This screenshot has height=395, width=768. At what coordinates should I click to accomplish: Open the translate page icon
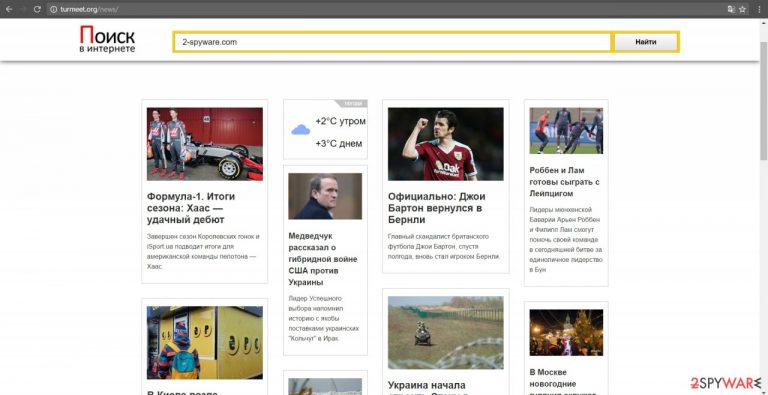(x=731, y=9)
